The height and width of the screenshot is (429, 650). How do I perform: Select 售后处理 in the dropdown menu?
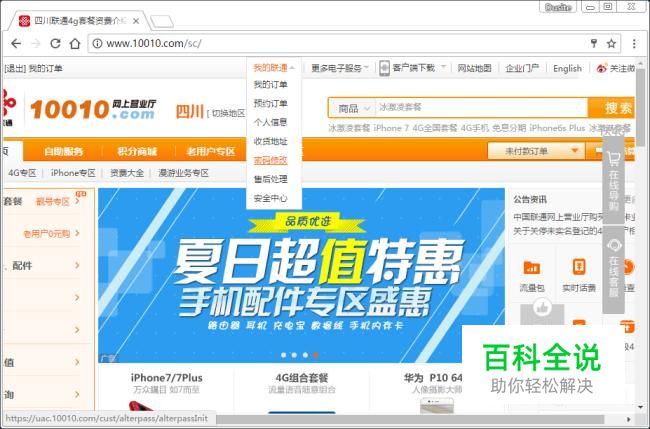270,179
